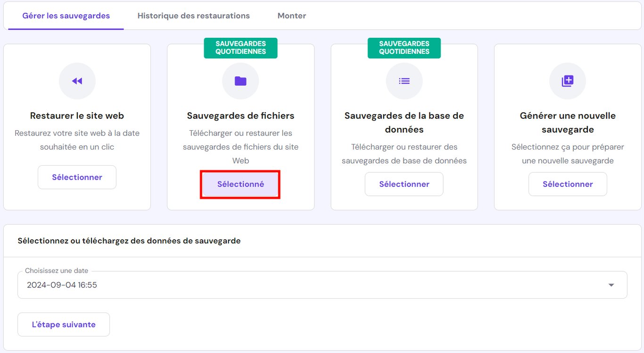Click L'étape suivante button
This screenshot has width=644, height=353.
tap(63, 324)
